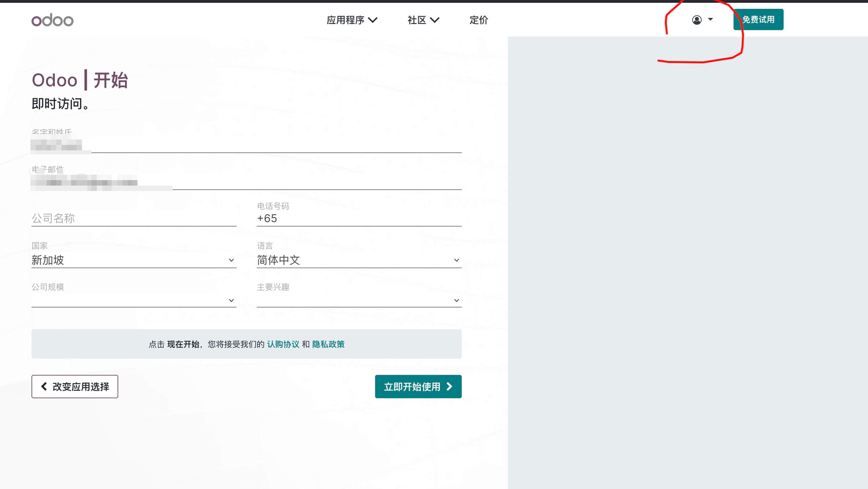Open the 社区 menu

coord(423,20)
